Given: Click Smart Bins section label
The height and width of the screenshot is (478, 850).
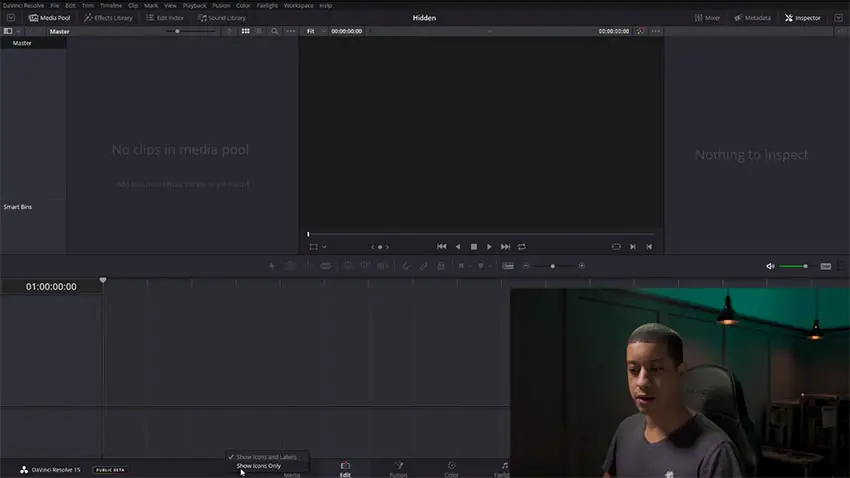Looking at the screenshot, I should pyautogui.click(x=18, y=207).
